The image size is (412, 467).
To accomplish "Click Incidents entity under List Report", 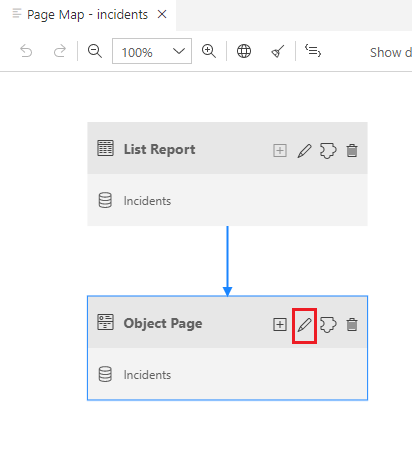I will 147,201.
